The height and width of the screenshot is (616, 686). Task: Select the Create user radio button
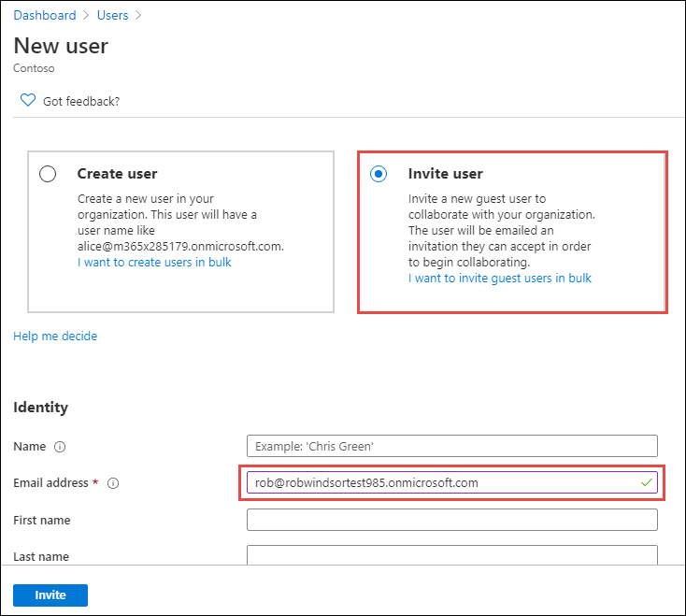coord(48,174)
